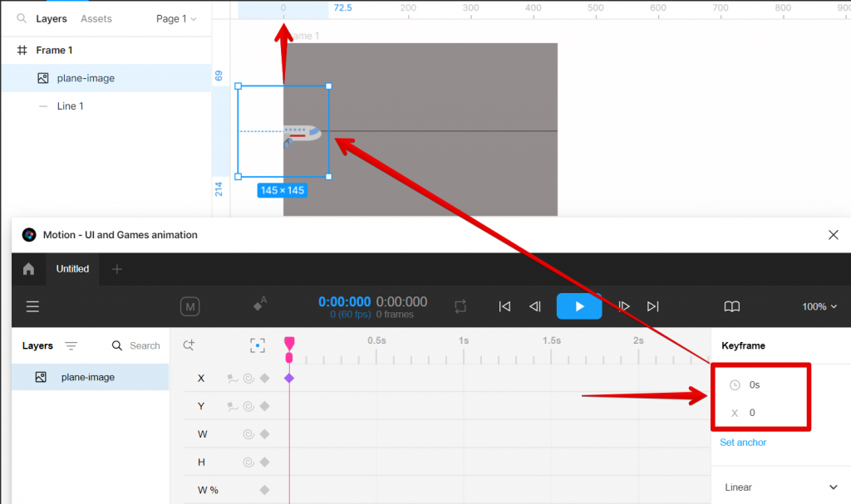851x504 pixels.
Task: Open the Motion hamburger menu
Action: click(x=32, y=306)
